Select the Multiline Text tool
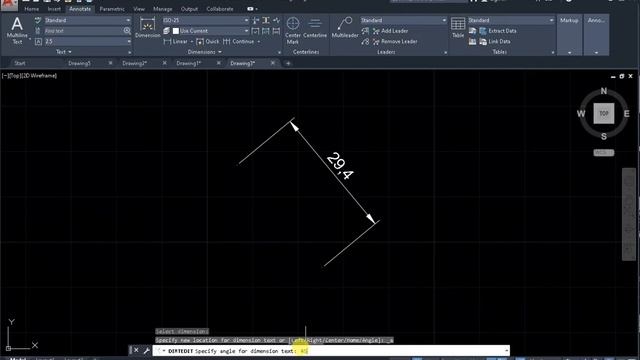Viewport: 640px width, 360px height. (17, 30)
